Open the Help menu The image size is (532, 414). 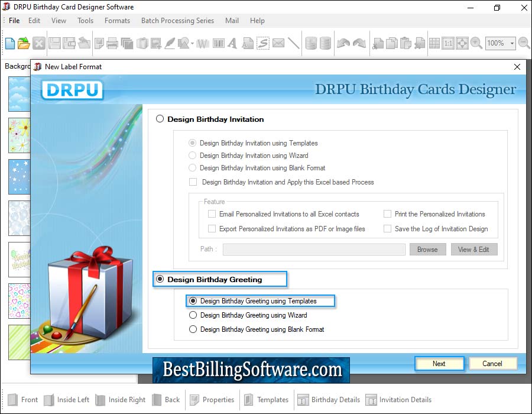(257, 21)
